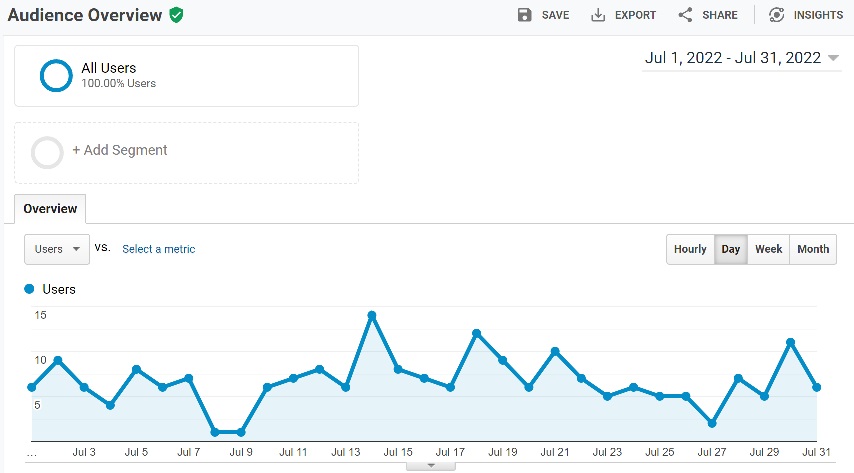Click the Share icon
Screen dimensions: 854x473
pos(685,15)
